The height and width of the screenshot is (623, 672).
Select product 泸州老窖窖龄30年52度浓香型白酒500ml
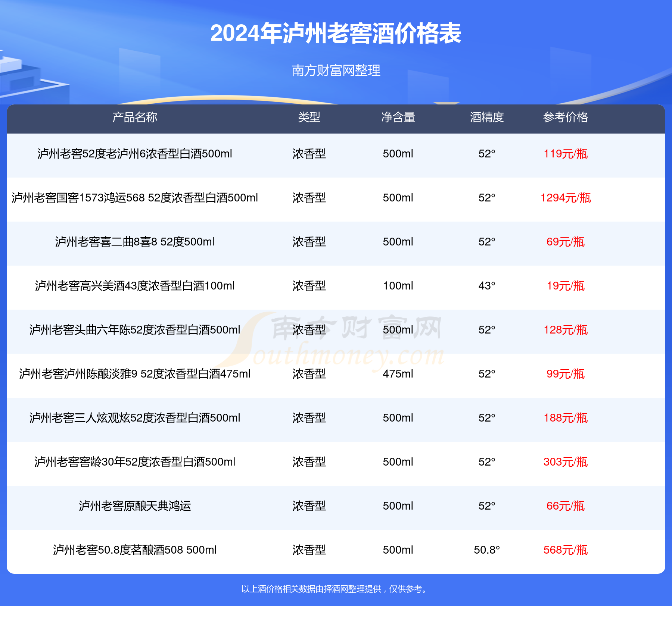135,462
